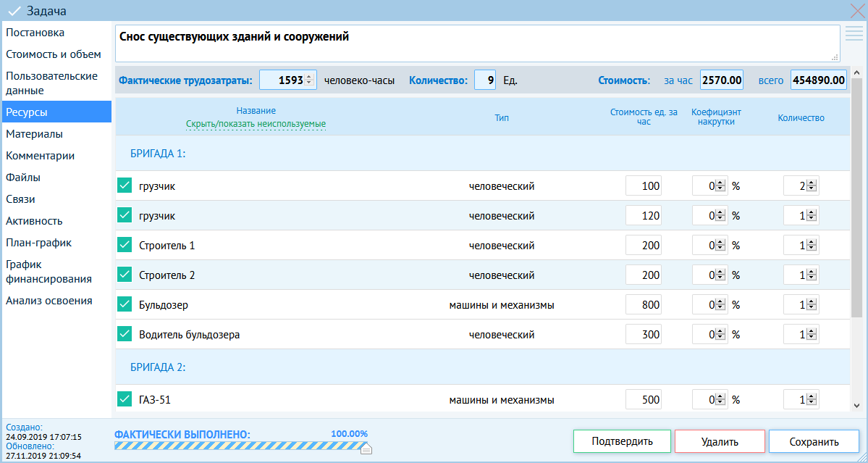
Task: Click cost per hour field for Водитель бульдозера
Action: click(644, 335)
